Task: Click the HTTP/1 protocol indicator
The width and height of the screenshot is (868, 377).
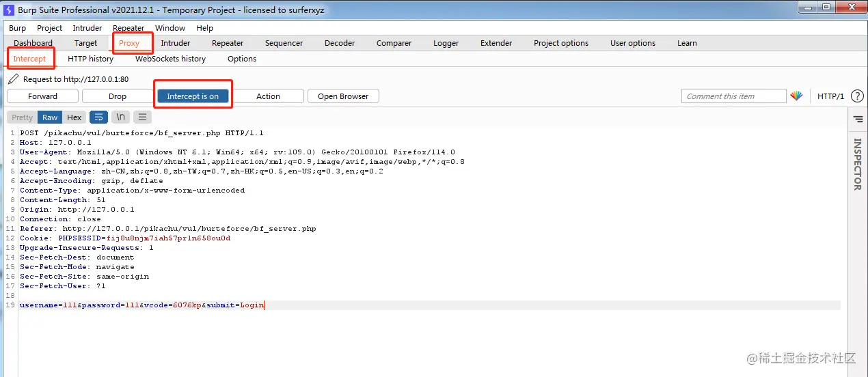Action: [x=830, y=96]
